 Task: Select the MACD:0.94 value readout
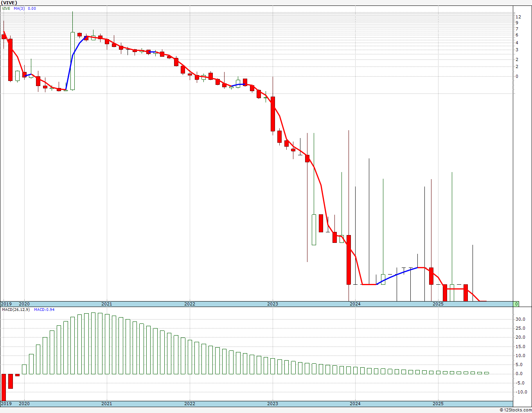(x=44, y=309)
